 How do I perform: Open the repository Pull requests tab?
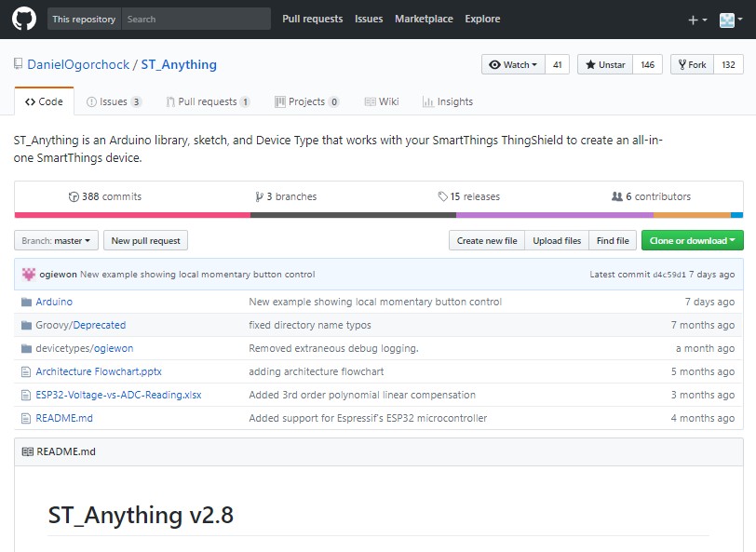(208, 101)
